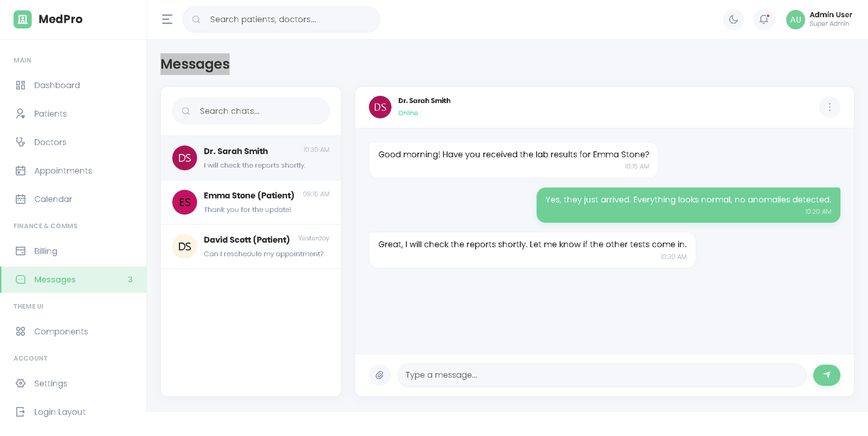Open chat options three-dot menu
The width and height of the screenshot is (868, 436).
[829, 107]
